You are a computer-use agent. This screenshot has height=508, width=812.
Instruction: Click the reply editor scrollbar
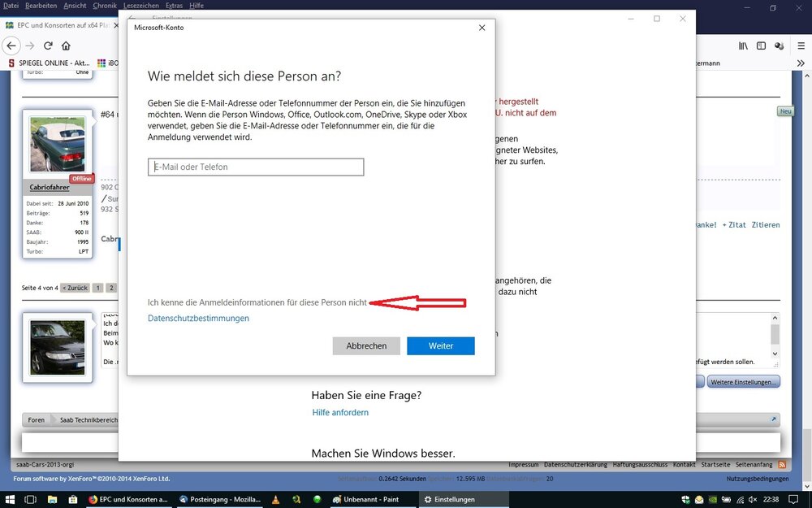tap(775, 336)
